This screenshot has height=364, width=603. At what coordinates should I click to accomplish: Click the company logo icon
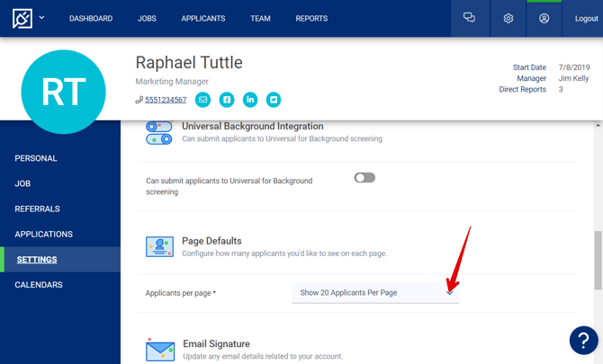pos(22,18)
